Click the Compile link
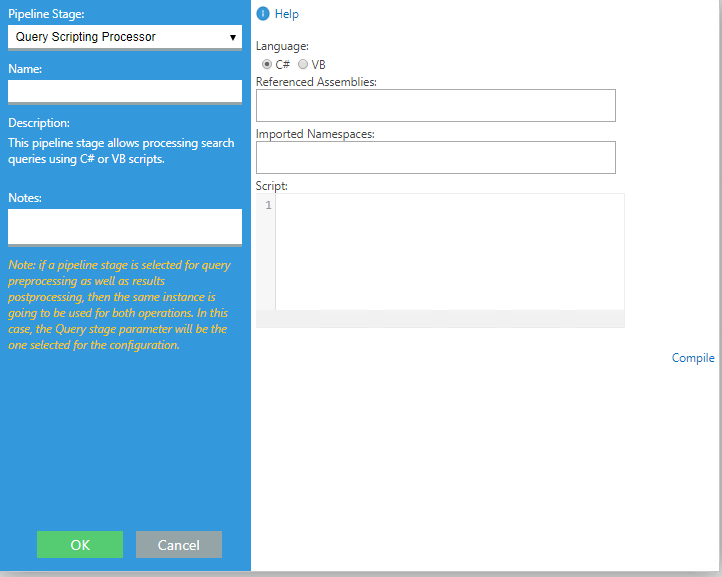 tap(693, 358)
